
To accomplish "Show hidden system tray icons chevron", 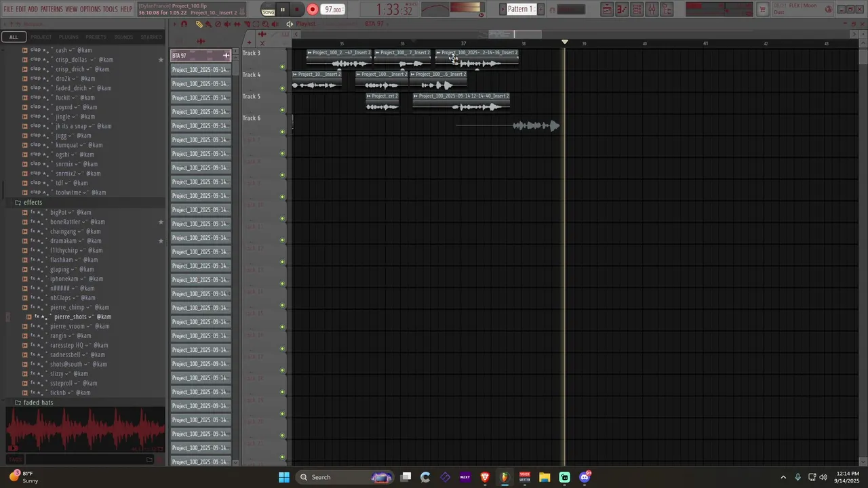I will pos(783,477).
